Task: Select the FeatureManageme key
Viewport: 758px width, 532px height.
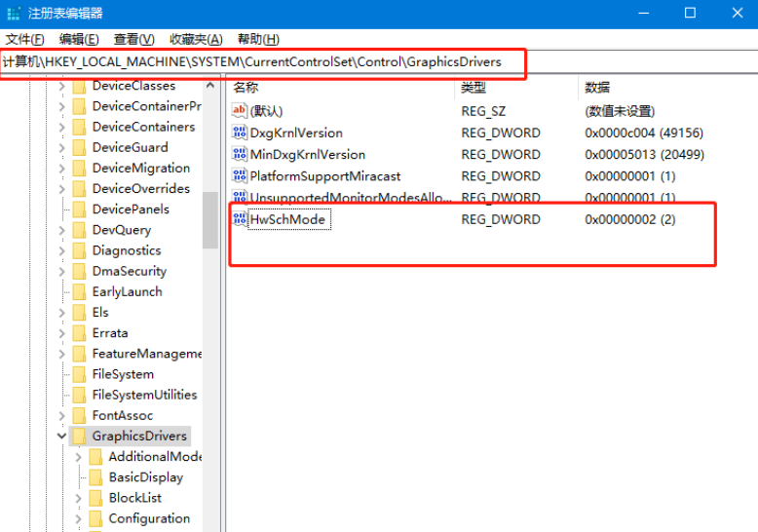Action: [147, 354]
